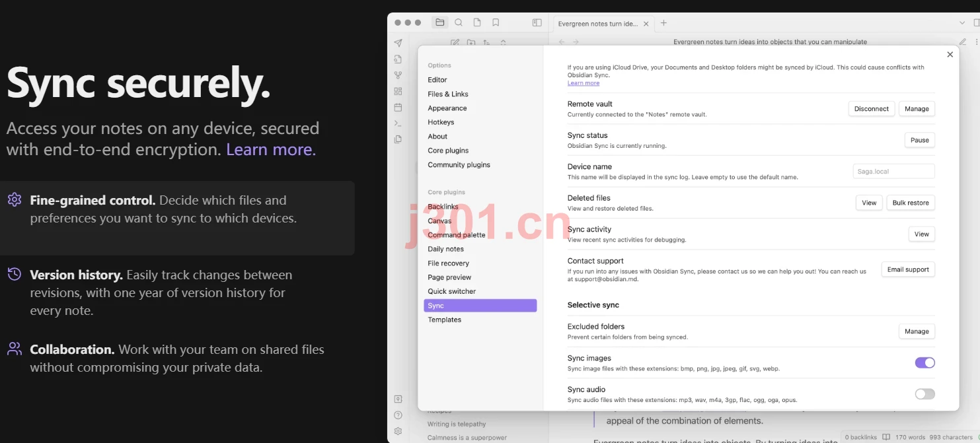
Task: Click Learn more iCloud link
Action: coord(584,83)
